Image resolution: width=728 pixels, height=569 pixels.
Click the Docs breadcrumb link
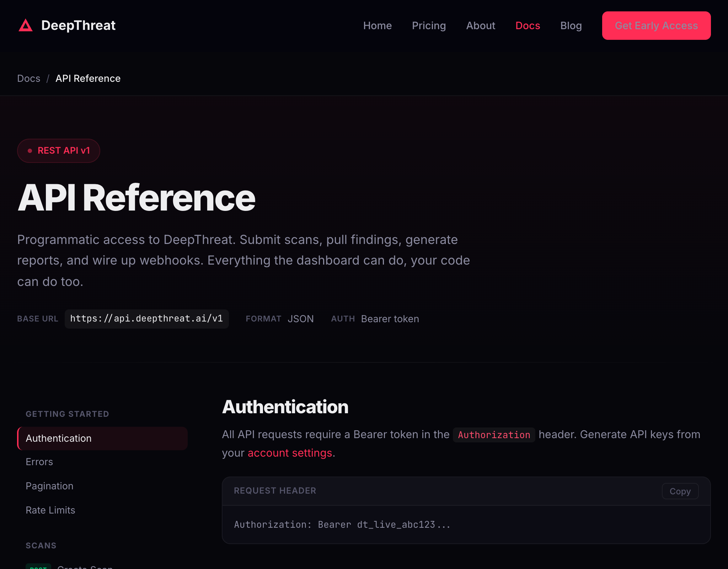coord(29,78)
